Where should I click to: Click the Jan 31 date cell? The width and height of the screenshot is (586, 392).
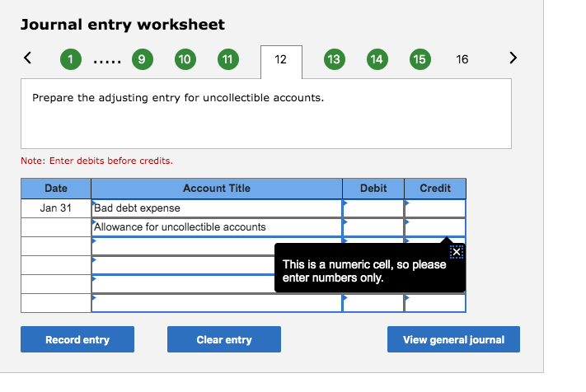pyautogui.click(x=56, y=208)
